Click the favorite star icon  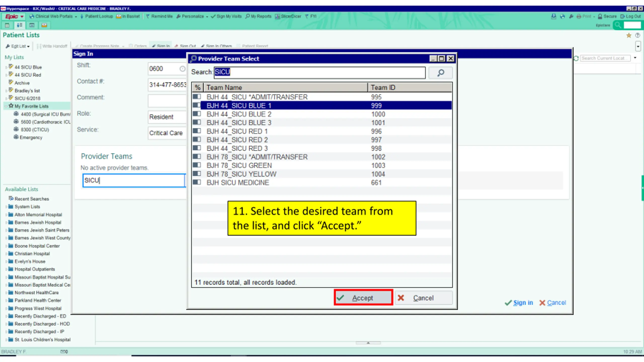[x=629, y=35]
